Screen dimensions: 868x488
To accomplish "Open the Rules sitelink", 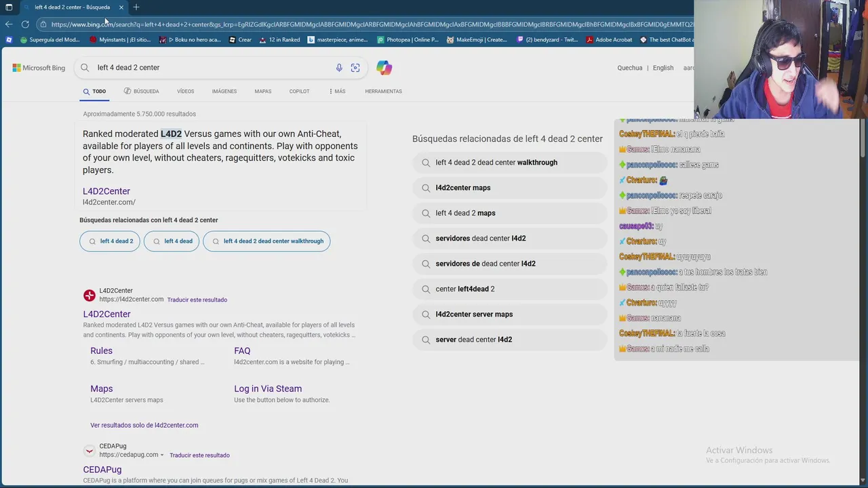I will pyautogui.click(x=101, y=350).
